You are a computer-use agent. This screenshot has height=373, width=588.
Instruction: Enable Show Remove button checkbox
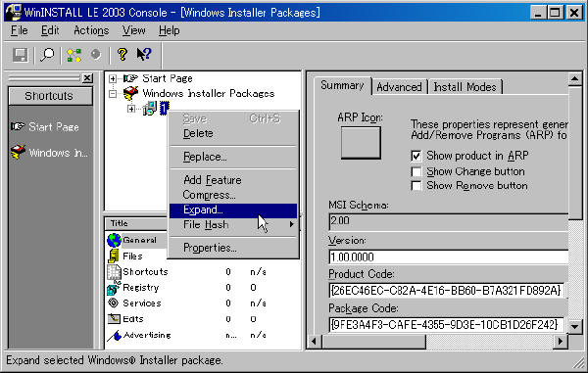416,185
